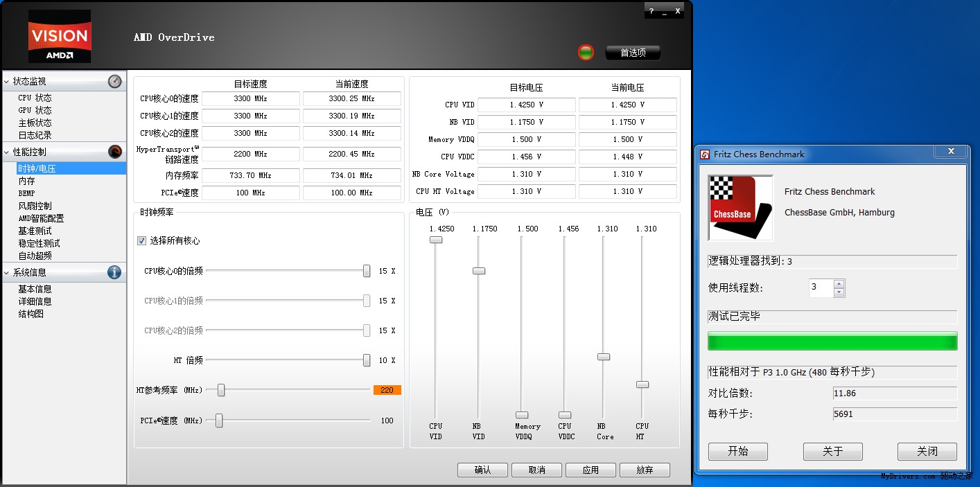Click the help question mark in title bar
The image size is (980, 487).
651,11
